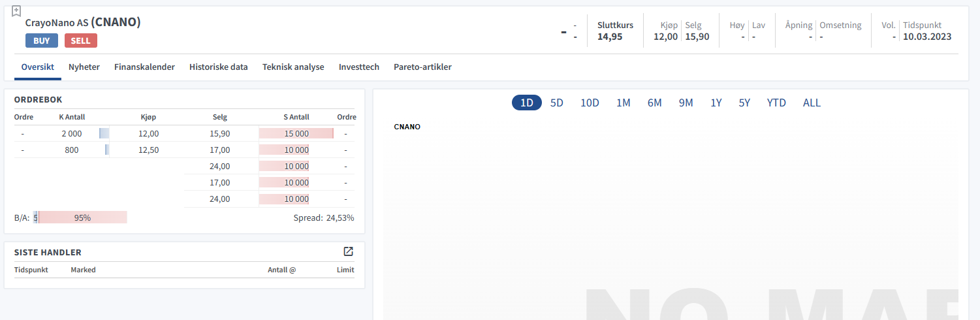The image size is (980, 320).
Task: Select the YTD chart range
Action: click(776, 103)
